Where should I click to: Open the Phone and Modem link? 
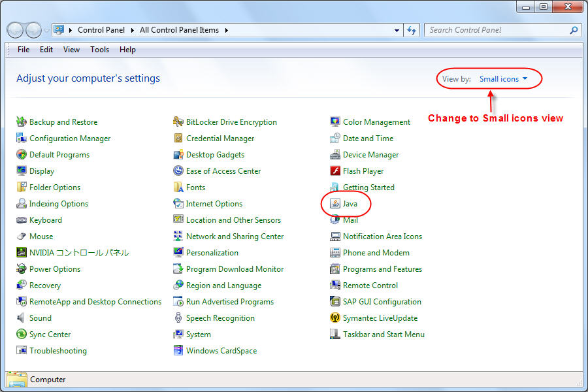point(376,253)
